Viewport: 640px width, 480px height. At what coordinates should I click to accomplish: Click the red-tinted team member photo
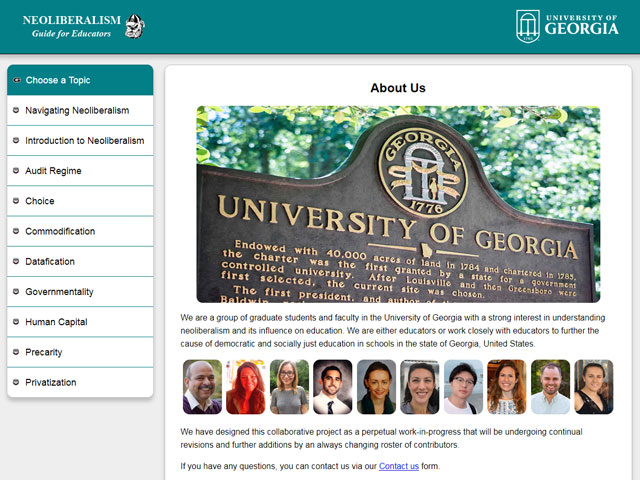[x=246, y=387]
